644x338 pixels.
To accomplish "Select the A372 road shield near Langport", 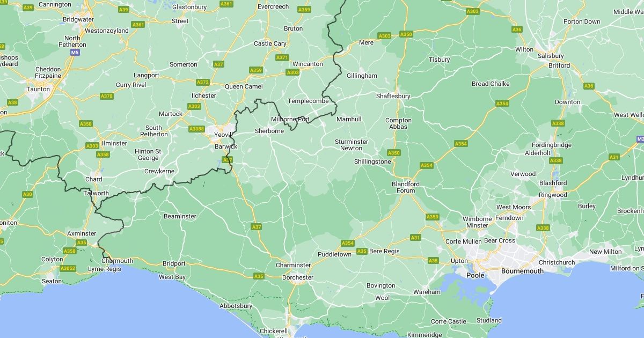I will (203, 82).
